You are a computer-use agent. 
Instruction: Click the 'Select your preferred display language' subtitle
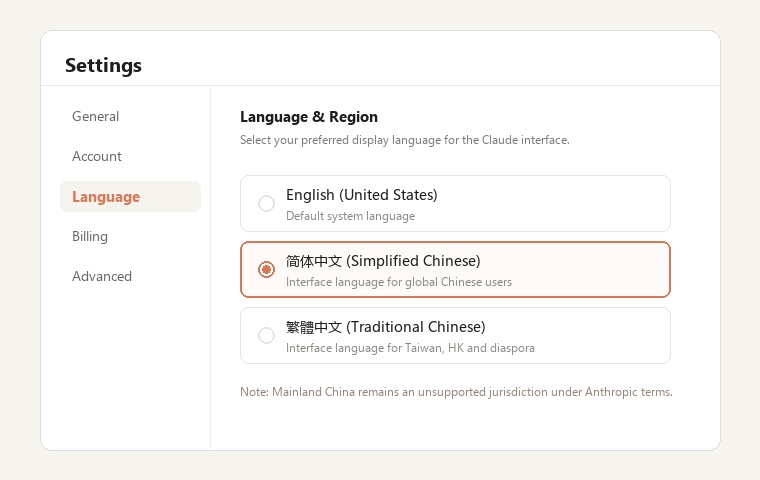[405, 140]
